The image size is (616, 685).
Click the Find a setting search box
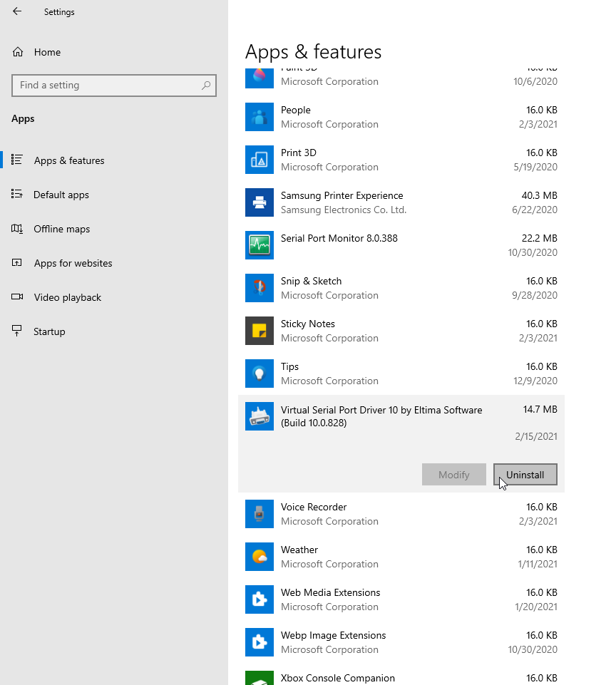tap(114, 86)
